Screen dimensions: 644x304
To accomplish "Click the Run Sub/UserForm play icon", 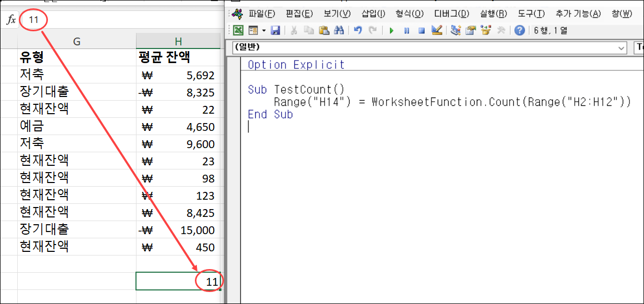I will pos(392,30).
